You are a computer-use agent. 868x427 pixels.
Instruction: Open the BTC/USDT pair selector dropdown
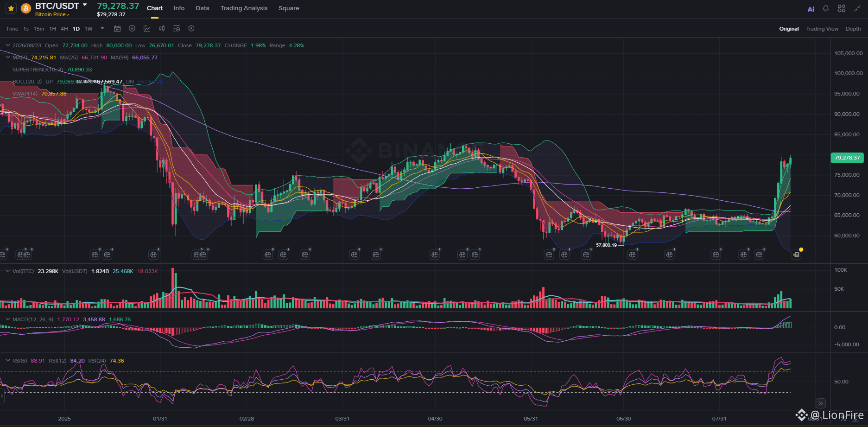[x=85, y=5]
